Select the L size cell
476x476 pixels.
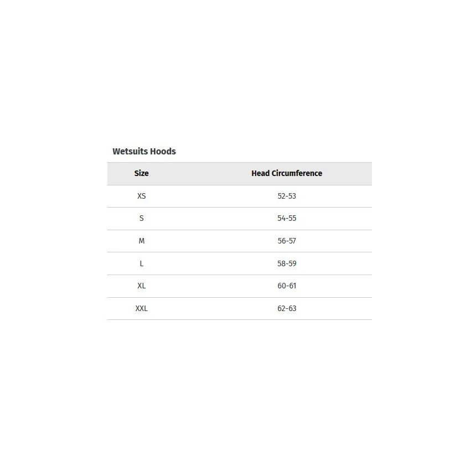coord(142,263)
